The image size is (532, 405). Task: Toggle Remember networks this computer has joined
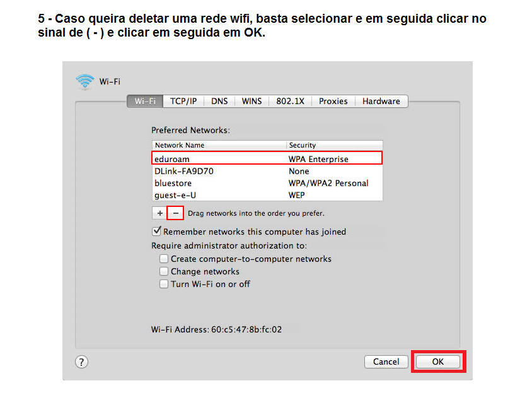coord(157,232)
